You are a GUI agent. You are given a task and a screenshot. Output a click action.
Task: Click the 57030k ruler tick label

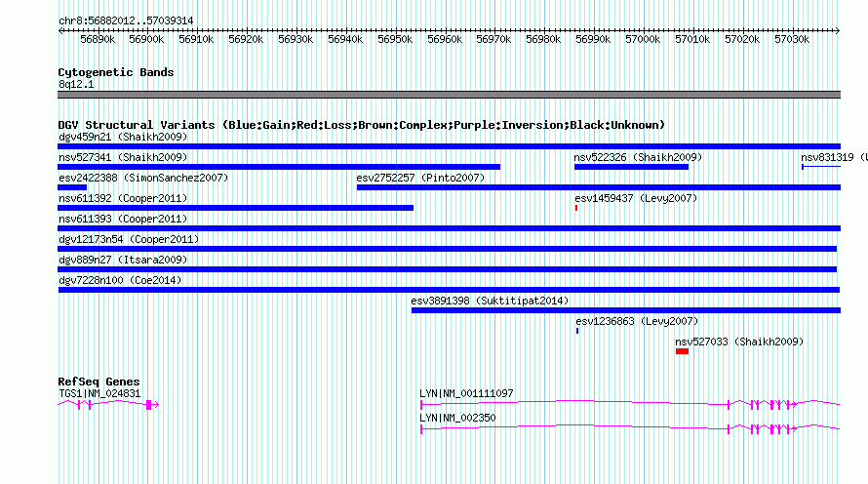point(792,39)
